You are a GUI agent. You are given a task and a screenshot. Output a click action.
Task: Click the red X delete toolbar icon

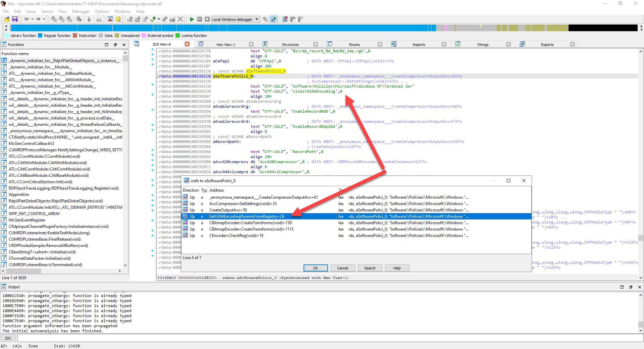click(180, 19)
